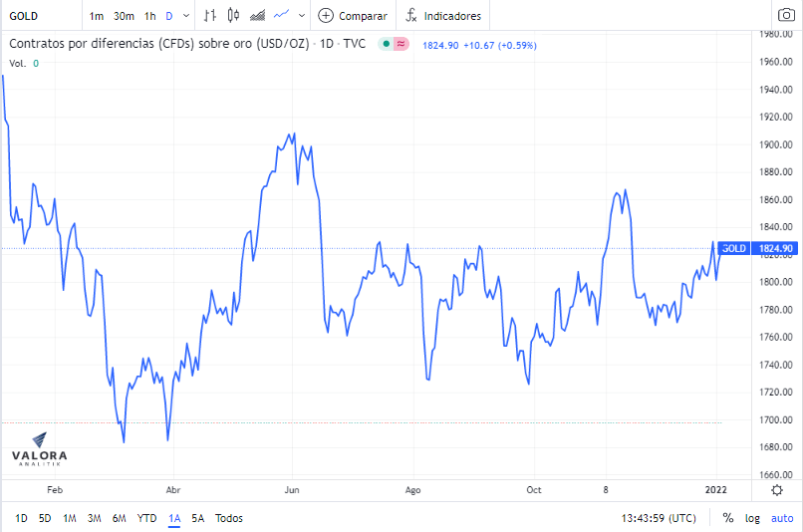The height and width of the screenshot is (532, 803).
Task: Click the Comparar plus icon
Action: 326,16
